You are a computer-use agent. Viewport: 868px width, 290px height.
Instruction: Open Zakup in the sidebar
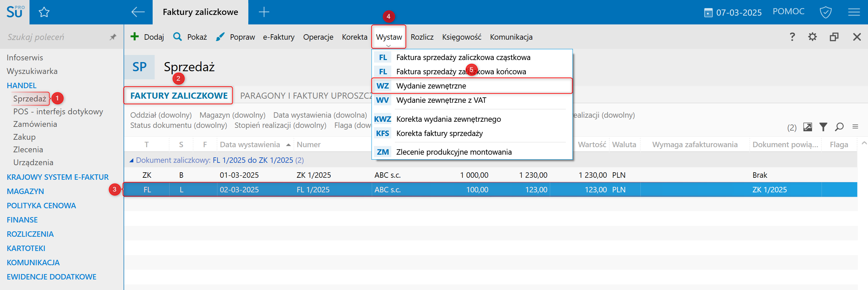[24, 137]
